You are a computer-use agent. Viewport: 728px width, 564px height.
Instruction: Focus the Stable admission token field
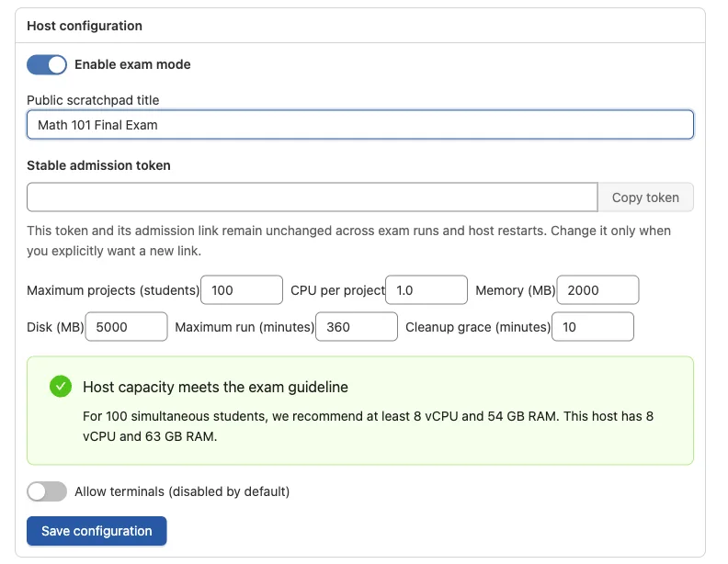pyautogui.click(x=313, y=197)
